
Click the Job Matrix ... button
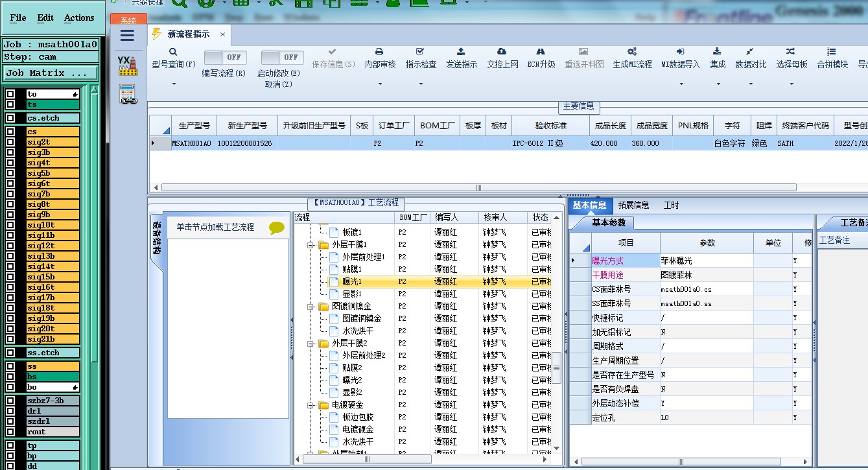point(51,73)
